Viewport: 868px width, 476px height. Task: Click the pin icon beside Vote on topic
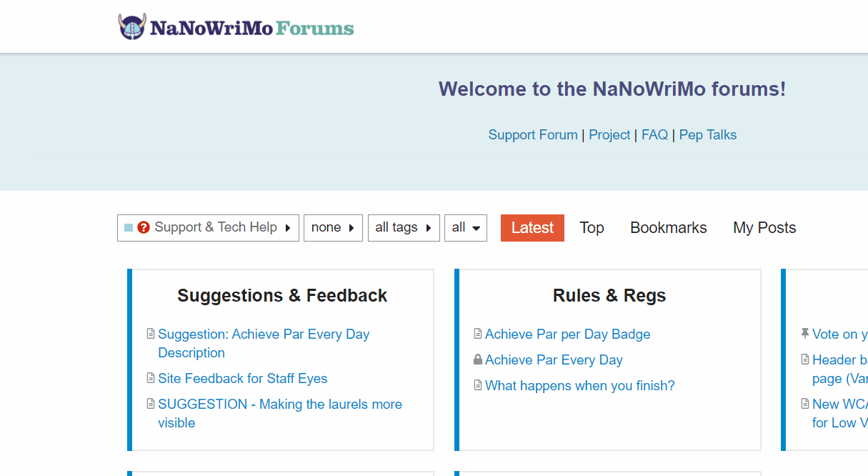[x=805, y=334]
